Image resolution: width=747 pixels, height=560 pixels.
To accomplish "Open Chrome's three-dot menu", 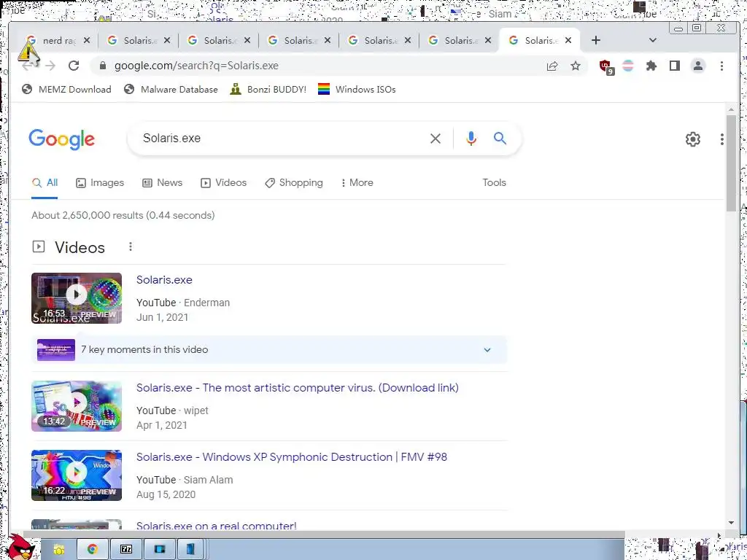I will [721, 66].
